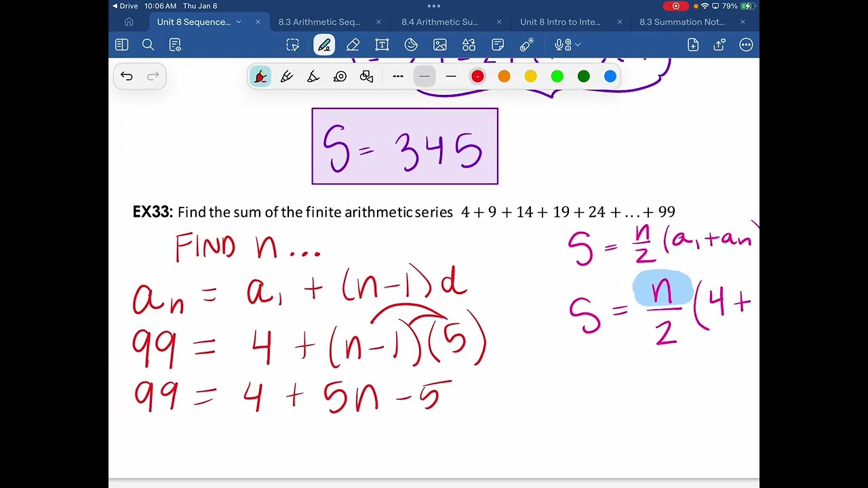The image size is (868, 488).
Task: Select the fountain pen style
Action: coord(260,77)
